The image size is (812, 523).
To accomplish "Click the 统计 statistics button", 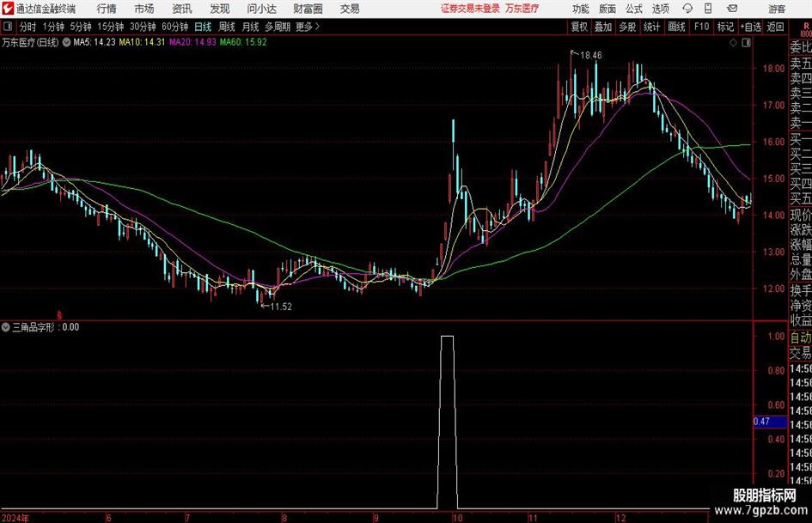I will [652, 27].
